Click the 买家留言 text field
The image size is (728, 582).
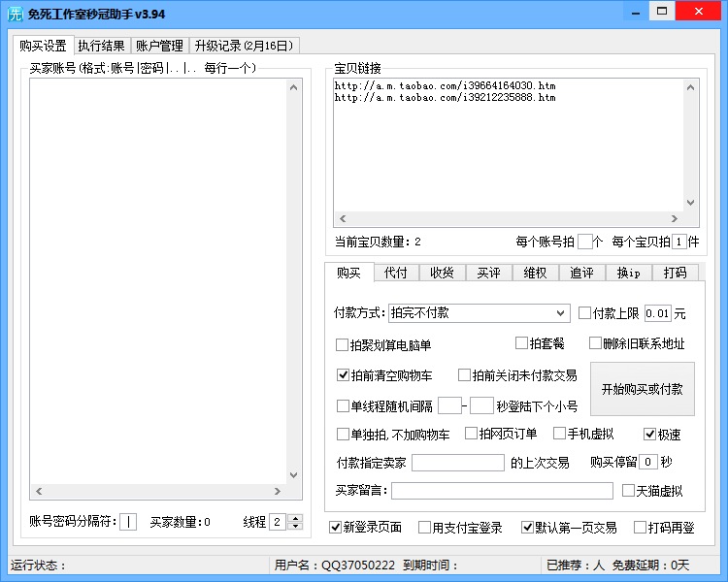(x=502, y=491)
